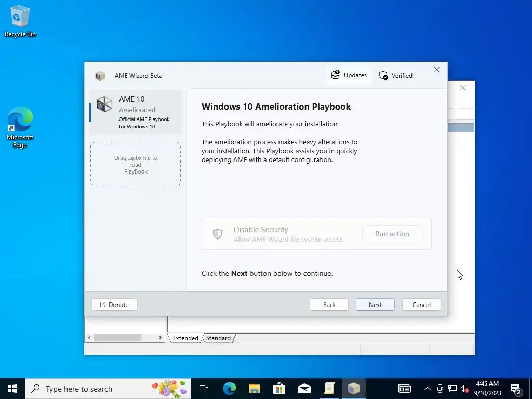Click the horizontal scrollbar thumb in background window
This screenshot has height=399, width=532.
point(117,338)
